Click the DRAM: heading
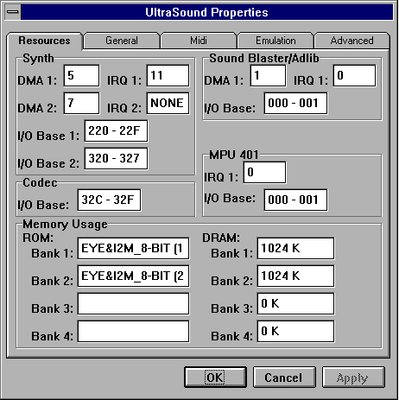The height and width of the screenshot is (400, 399). [x=221, y=238]
